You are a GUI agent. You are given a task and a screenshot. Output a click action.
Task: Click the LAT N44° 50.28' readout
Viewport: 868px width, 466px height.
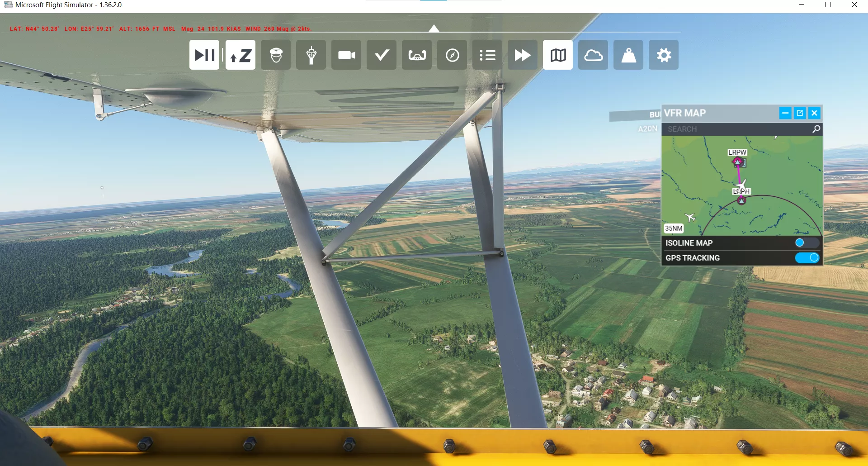pyautogui.click(x=34, y=29)
